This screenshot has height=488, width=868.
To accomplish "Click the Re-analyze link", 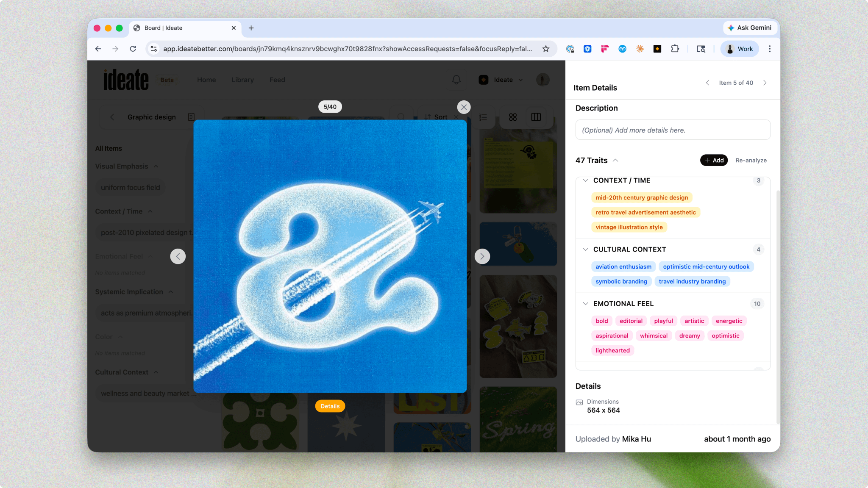I will tap(751, 161).
